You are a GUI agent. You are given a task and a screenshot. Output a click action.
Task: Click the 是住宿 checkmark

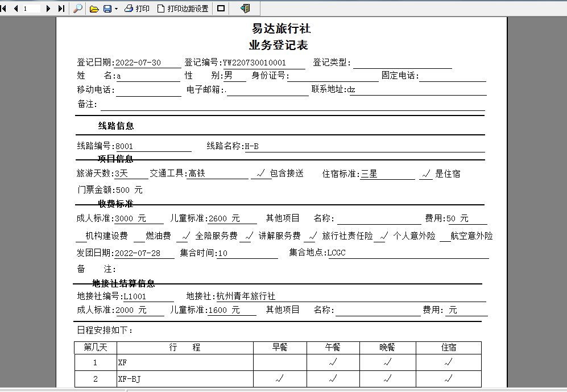pyautogui.click(x=427, y=174)
